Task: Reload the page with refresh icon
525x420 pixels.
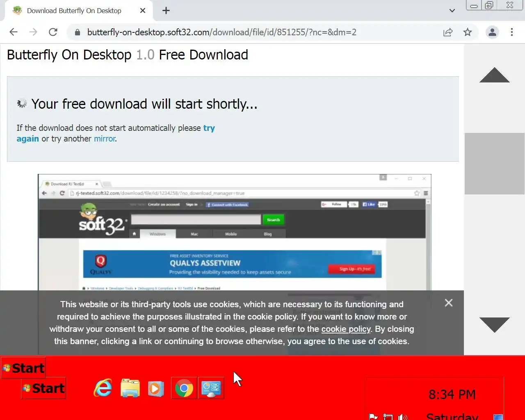Action: click(53, 32)
